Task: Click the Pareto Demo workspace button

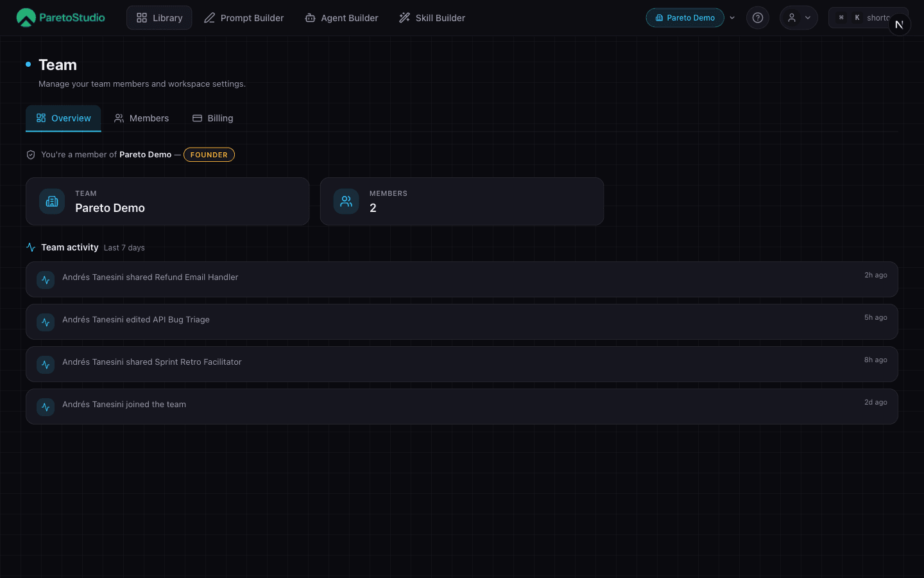Action: [685, 18]
